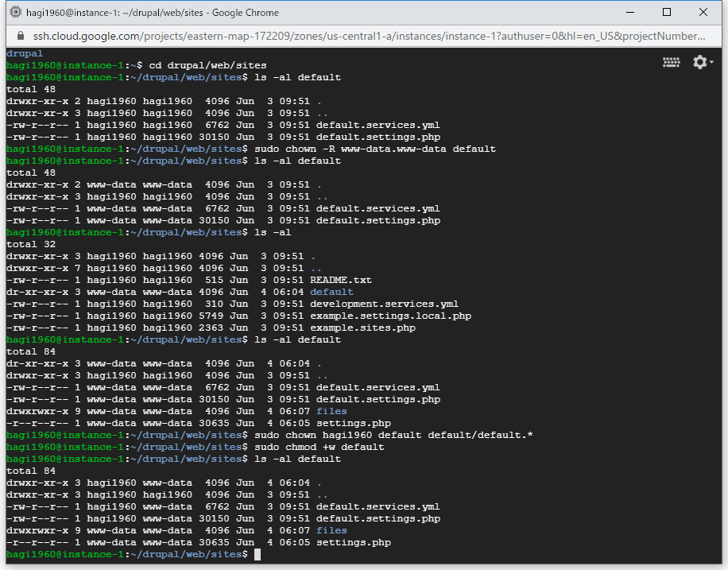
Task: Click the blinking cursor at the last prompt
Action: click(258, 554)
